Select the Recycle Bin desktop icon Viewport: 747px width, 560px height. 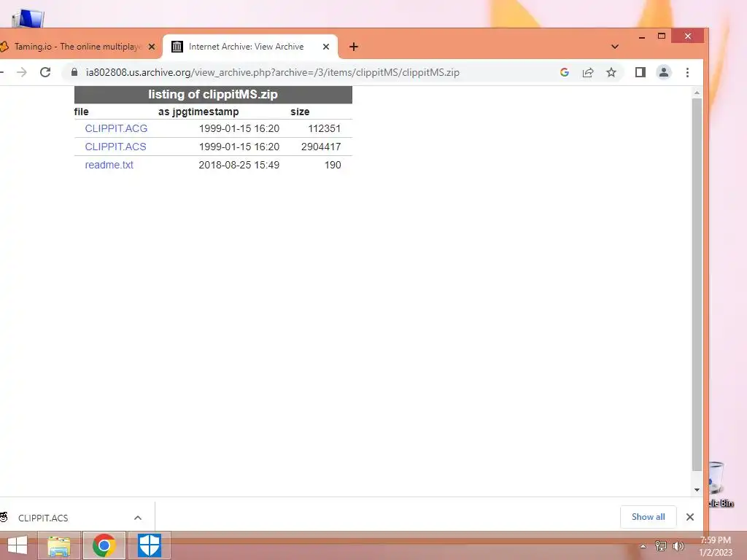pyautogui.click(x=720, y=485)
